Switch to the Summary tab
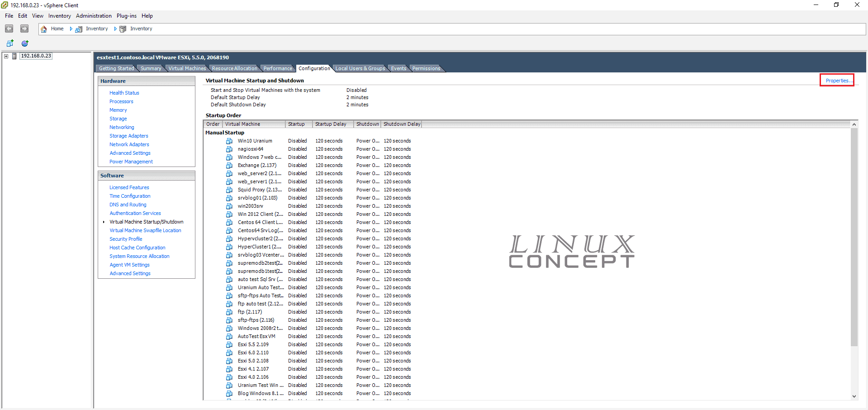This screenshot has width=868, height=410. point(151,68)
